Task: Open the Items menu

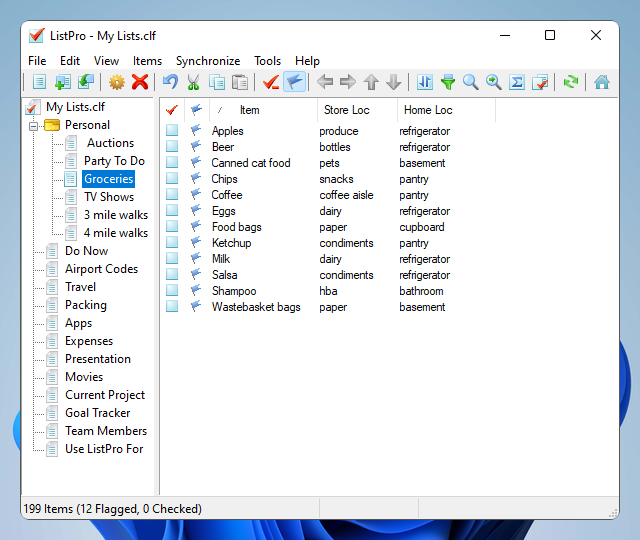Action: tap(147, 61)
